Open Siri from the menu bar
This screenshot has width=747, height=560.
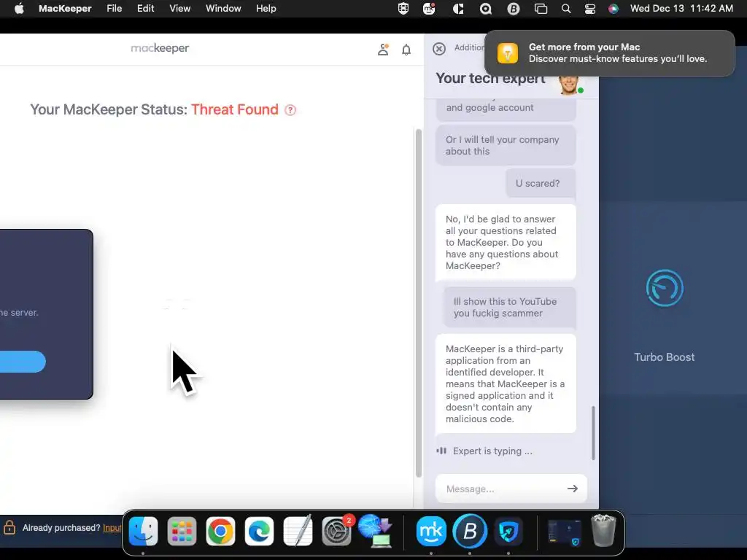point(614,9)
